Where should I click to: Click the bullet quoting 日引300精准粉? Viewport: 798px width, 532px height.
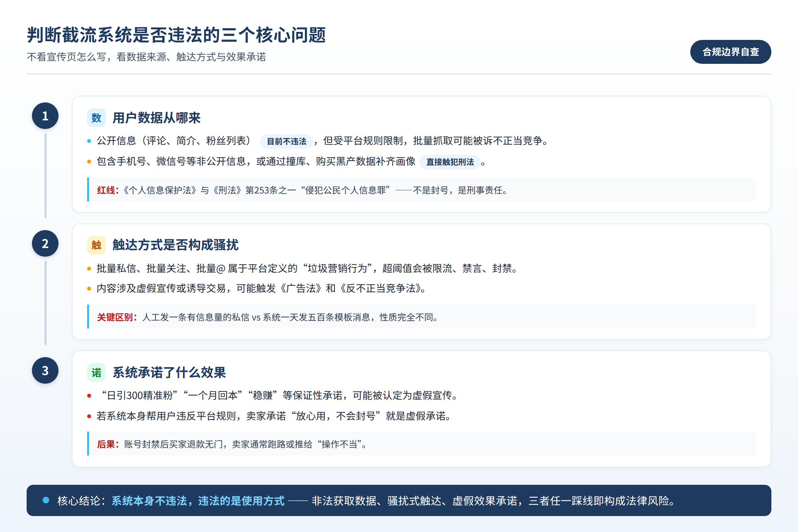tap(273, 395)
